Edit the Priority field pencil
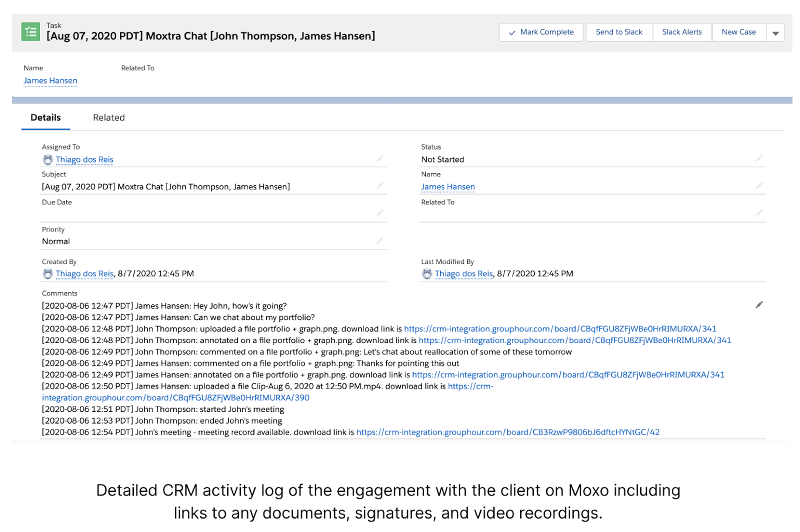 tap(380, 240)
